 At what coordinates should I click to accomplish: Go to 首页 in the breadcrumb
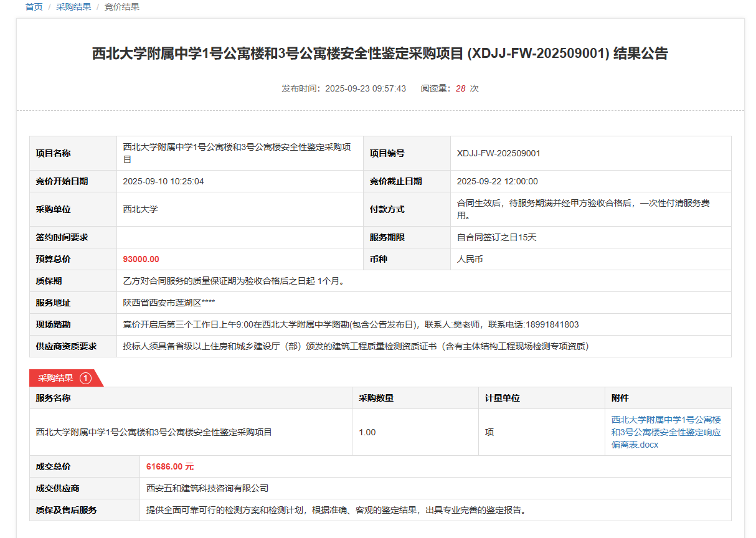pos(34,7)
